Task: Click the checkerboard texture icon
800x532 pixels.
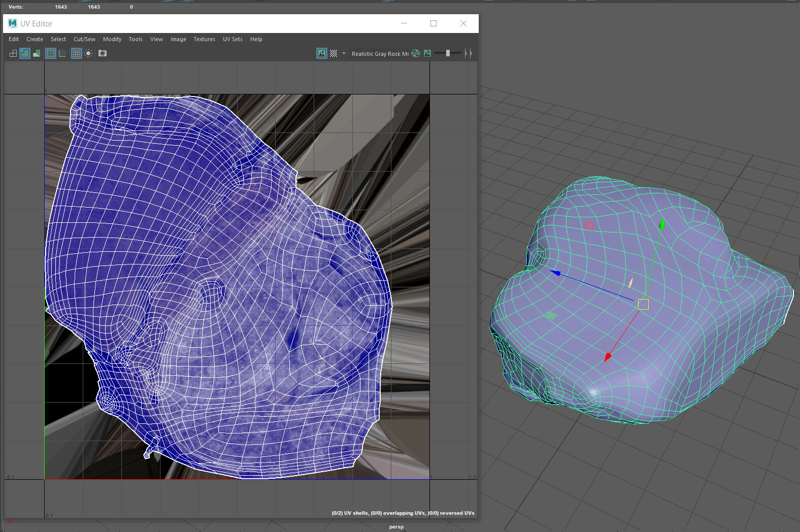Action: coord(334,53)
